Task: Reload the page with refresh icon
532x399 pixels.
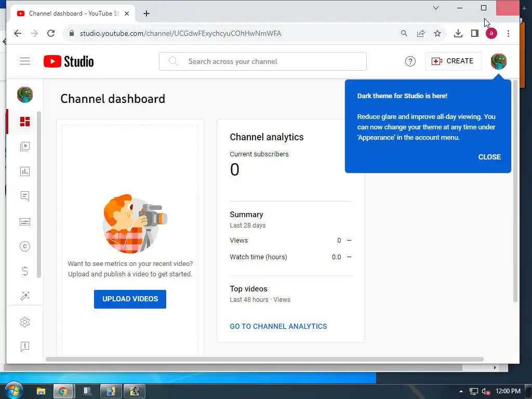Action: (51, 33)
